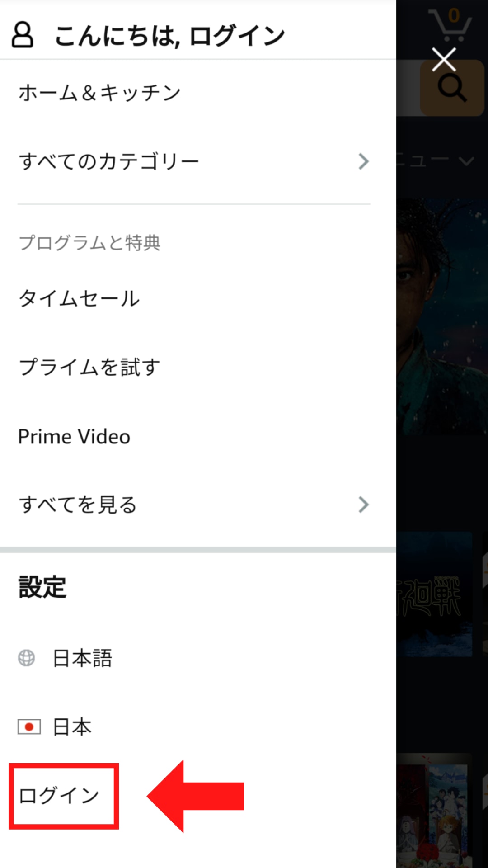
Task: Tap the dimmed movie poster banner
Action: (442, 316)
